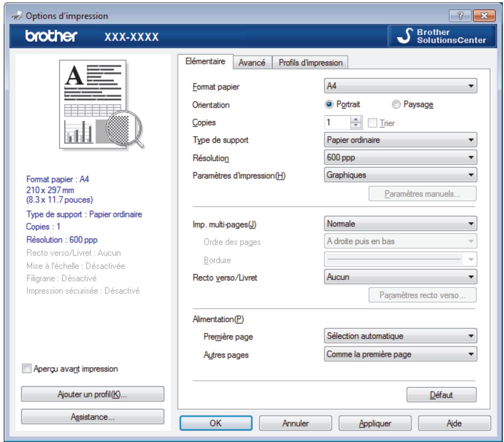Open the Recto verso/Livret dropdown
This screenshot has width=504, height=442.
[x=401, y=277]
